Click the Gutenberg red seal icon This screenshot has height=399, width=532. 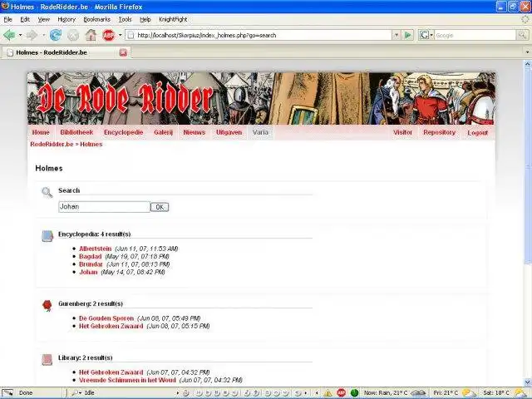tap(47, 305)
